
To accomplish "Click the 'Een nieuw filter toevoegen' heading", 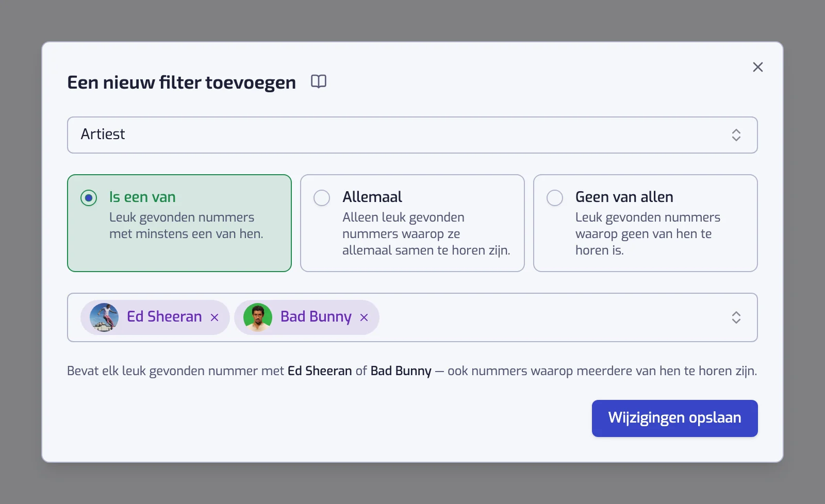I will (x=181, y=82).
